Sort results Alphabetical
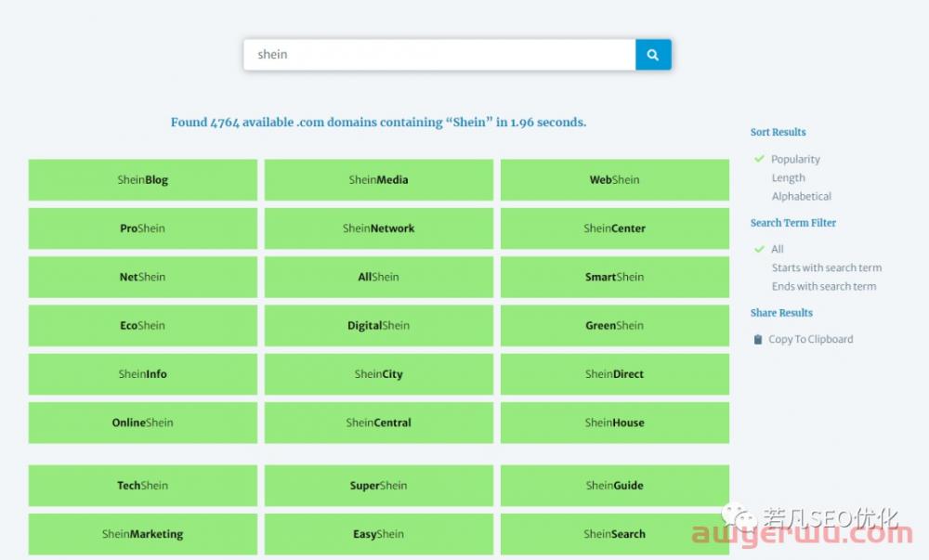This screenshot has width=929, height=560. tap(801, 196)
